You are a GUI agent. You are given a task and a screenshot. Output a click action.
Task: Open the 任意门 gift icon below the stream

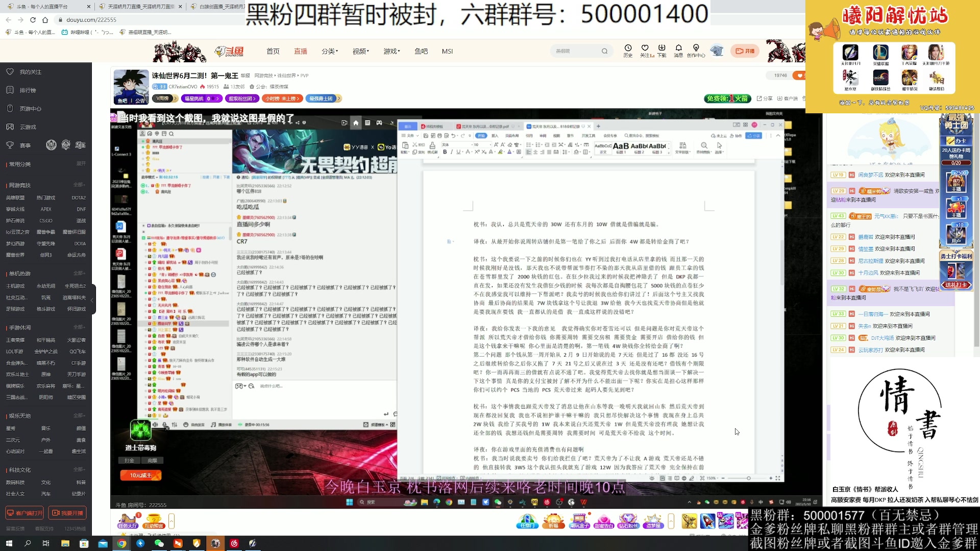[x=527, y=521]
